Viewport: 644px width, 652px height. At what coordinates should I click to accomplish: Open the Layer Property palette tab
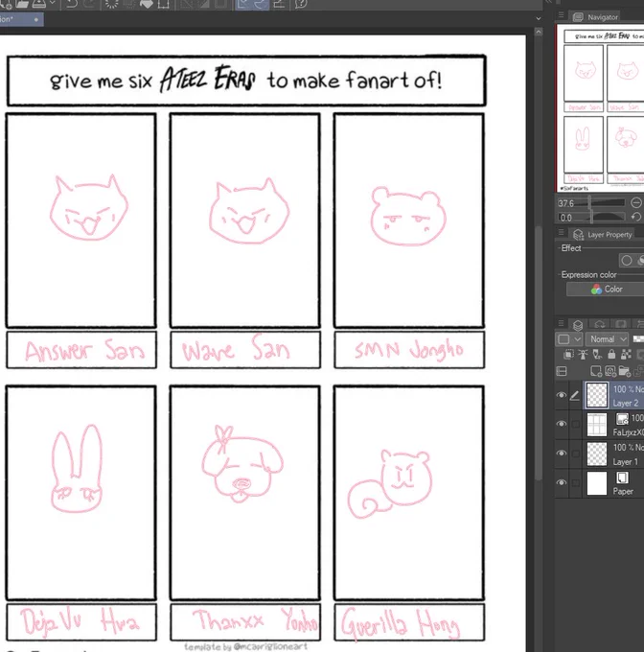[x=603, y=235]
